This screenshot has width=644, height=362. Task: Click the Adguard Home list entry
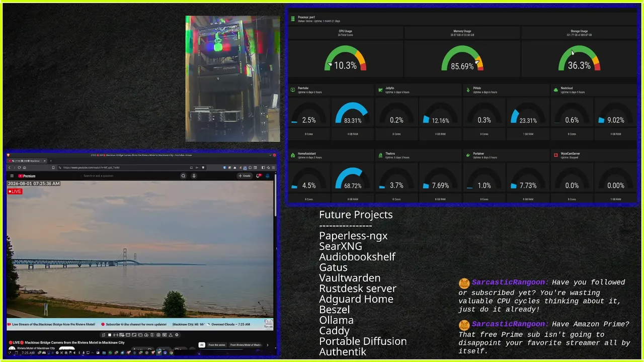click(x=356, y=299)
